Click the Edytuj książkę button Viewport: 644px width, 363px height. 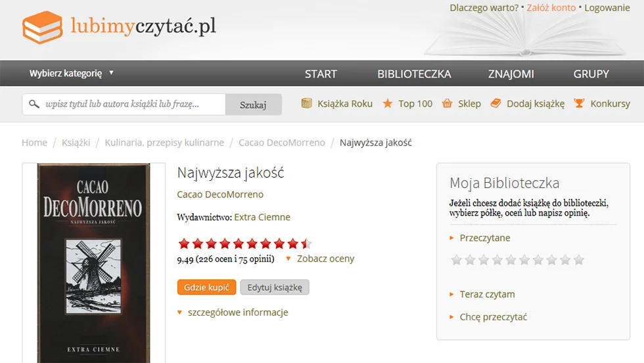tap(275, 287)
